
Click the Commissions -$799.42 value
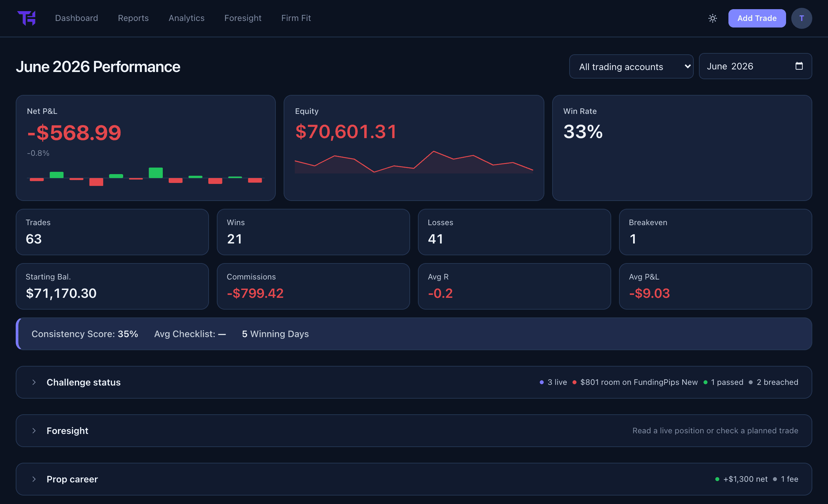[255, 293]
